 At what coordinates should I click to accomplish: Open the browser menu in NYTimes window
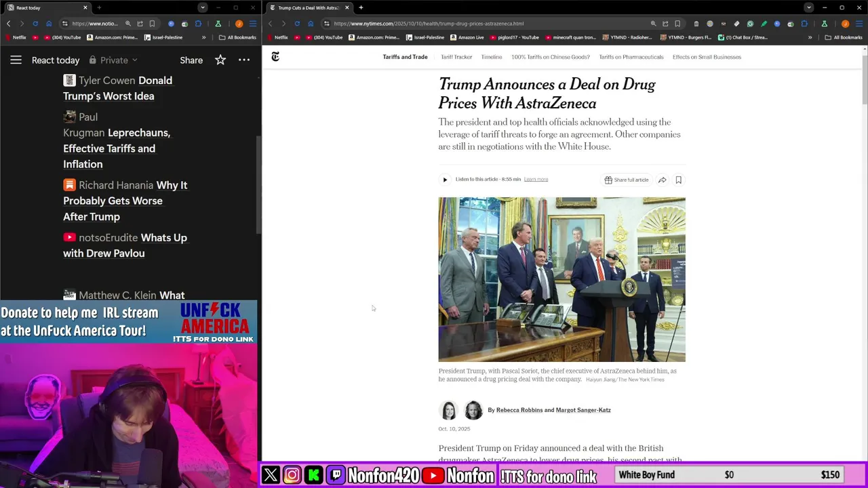(x=859, y=24)
